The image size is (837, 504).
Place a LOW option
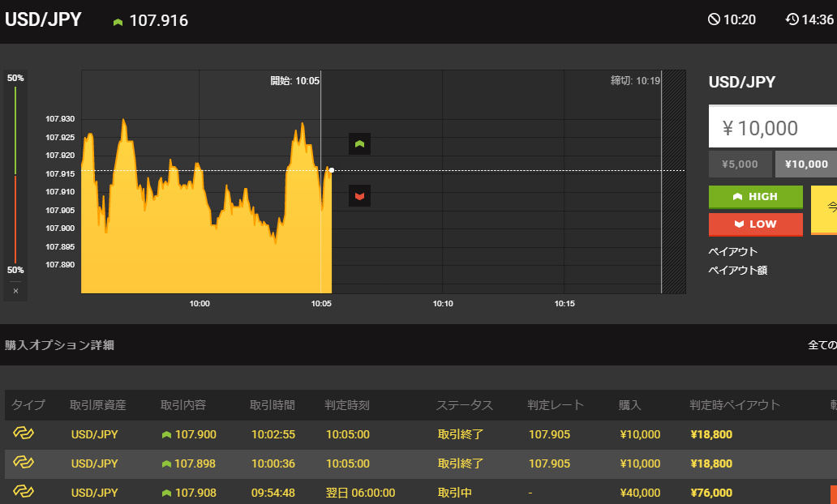(755, 224)
